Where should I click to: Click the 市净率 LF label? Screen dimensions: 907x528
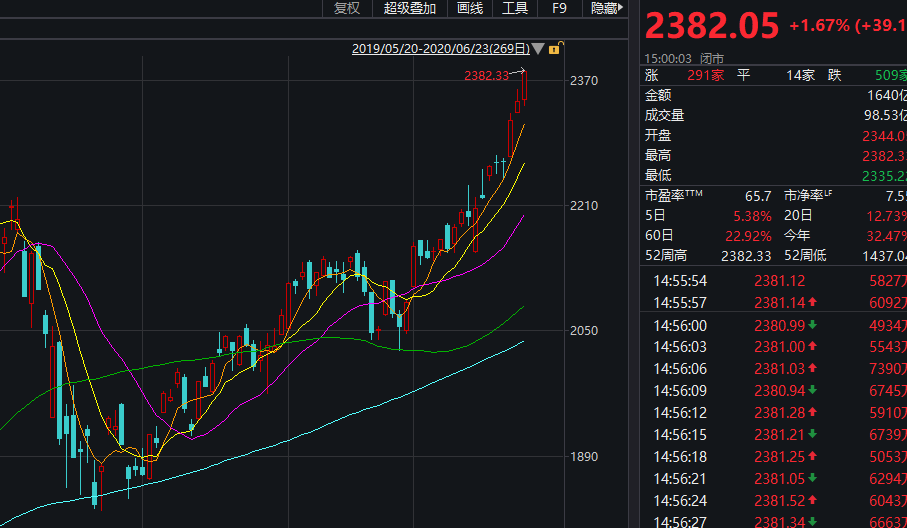coord(810,196)
